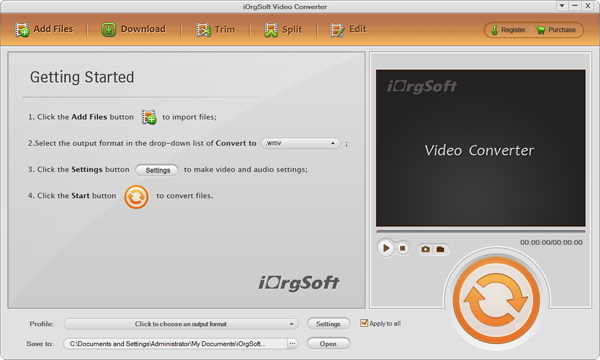
Task: Click the Add Files icon in step 1
Action: click(149, 117)
